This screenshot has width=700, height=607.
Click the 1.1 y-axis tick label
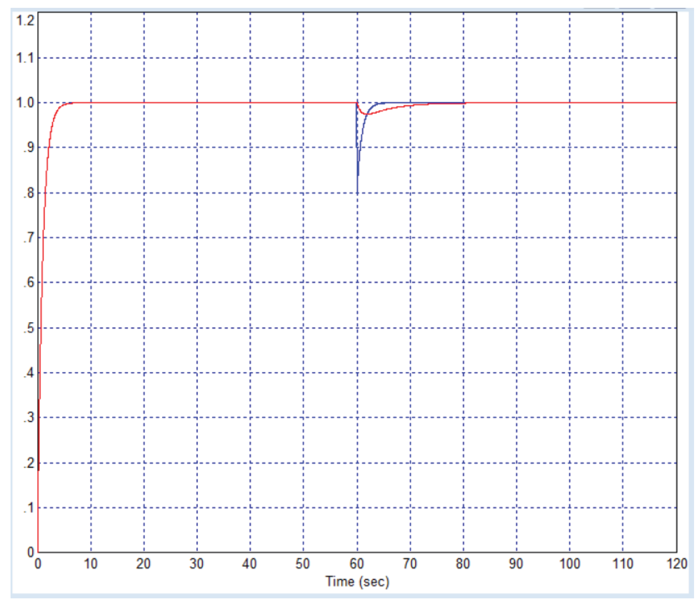pos(25,58)
